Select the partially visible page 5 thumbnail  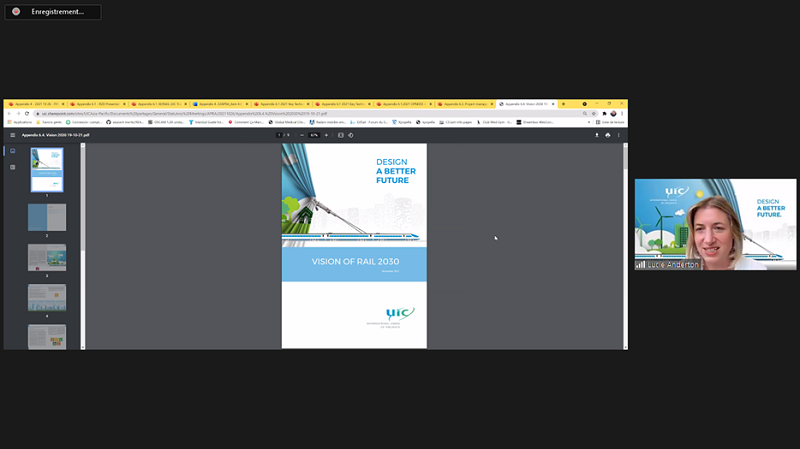click(x=47, y=337)
